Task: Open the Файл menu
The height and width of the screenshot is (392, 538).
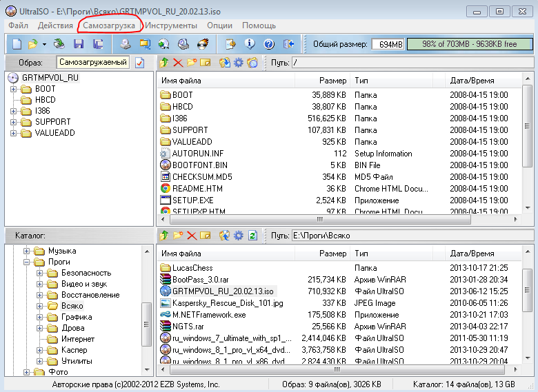Action: coord(18,25)
